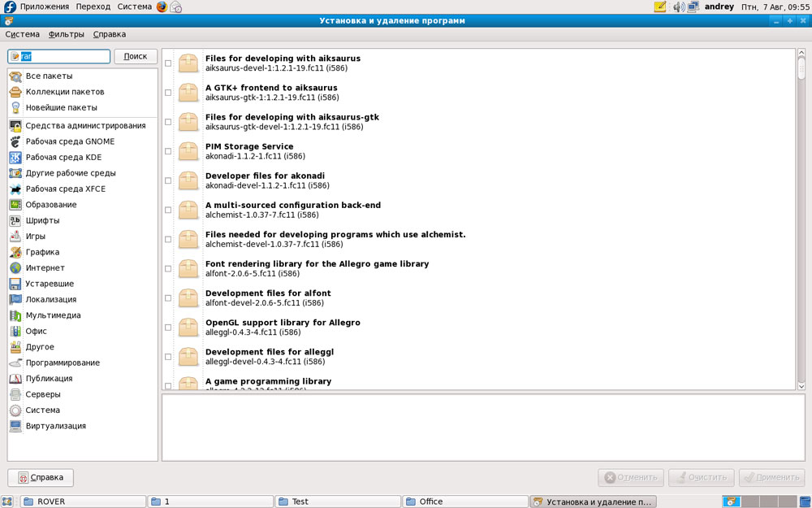Image resolution: width=812 pixels, height=508 pixels.
Task: Open the sticky notes tray icon
Action: 659,7
